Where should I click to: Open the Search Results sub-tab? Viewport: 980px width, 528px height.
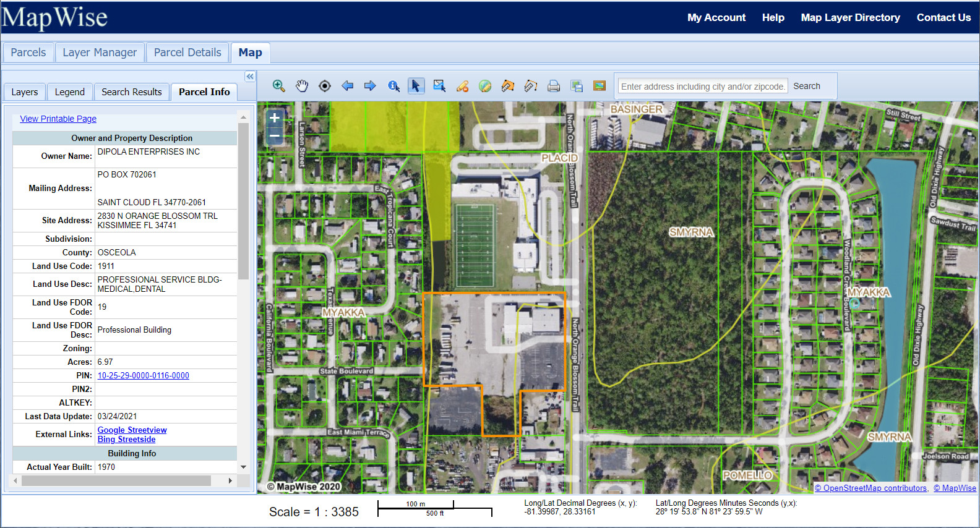pos(132,92)
